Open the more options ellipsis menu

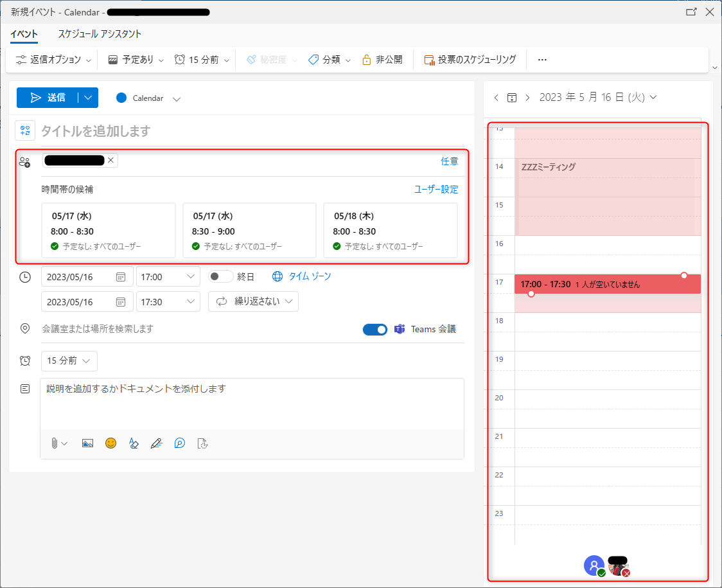(542, 60)
